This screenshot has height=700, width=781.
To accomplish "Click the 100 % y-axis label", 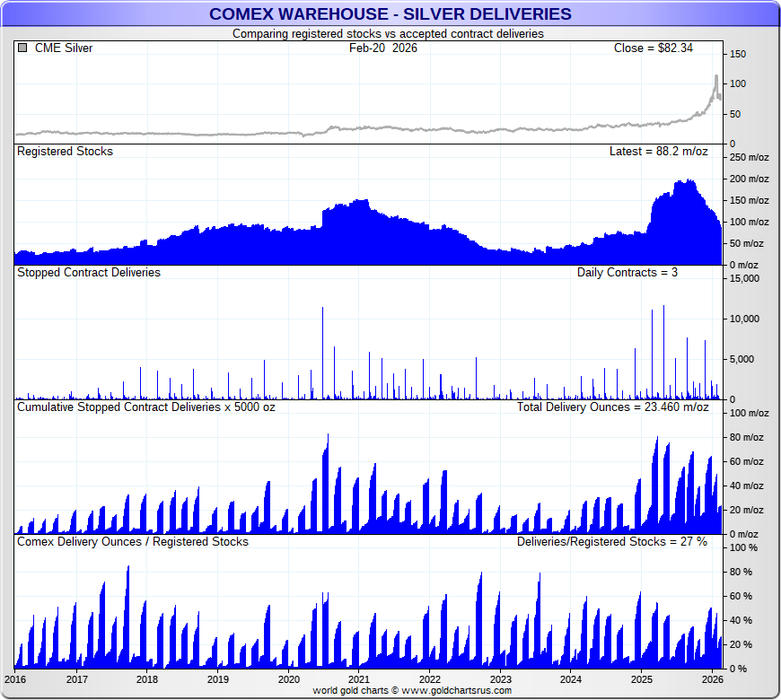I will (741, 547).
